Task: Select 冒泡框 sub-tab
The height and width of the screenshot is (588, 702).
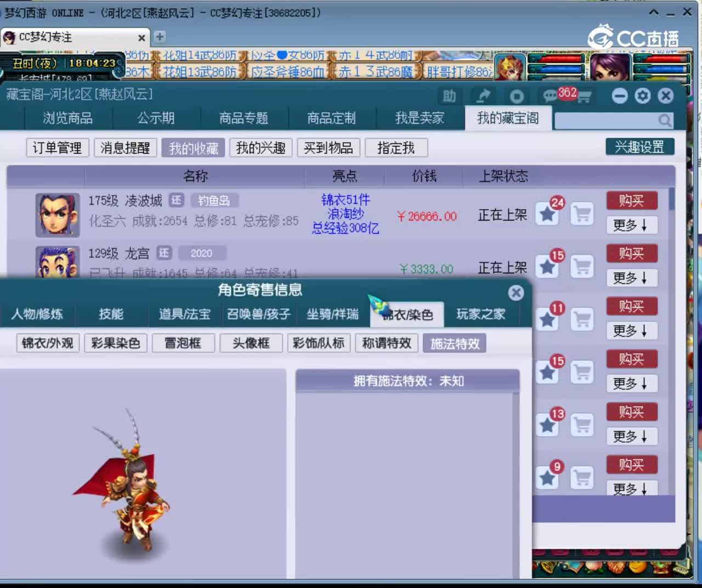Action: (x=183, y=343)
